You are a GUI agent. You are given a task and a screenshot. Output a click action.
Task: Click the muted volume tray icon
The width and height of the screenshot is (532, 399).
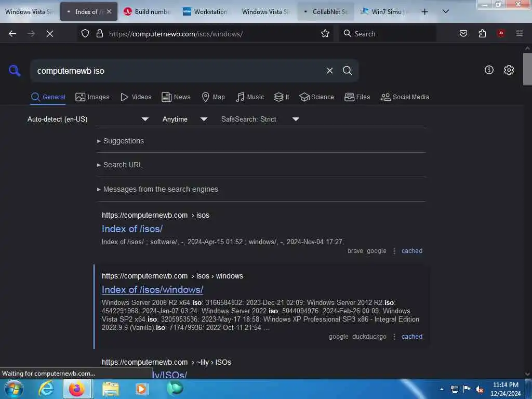[x=480, y=390]
